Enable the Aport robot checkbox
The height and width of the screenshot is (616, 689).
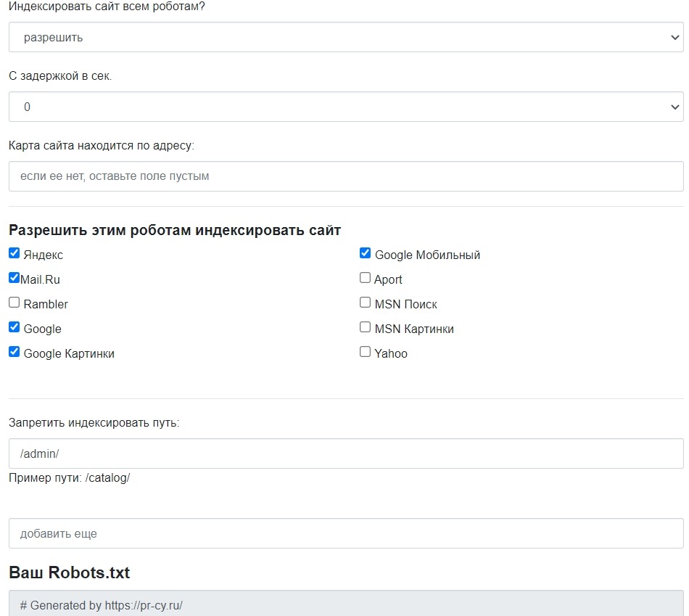tap(365, 277)
